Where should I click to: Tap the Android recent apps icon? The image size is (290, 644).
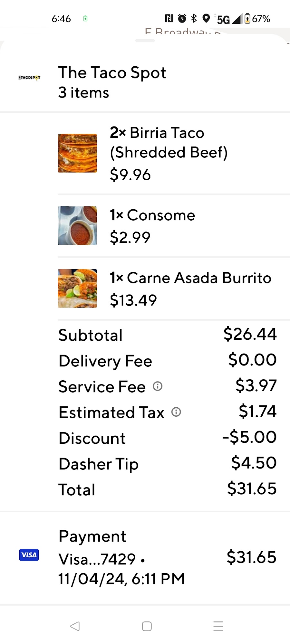point(218,626)
